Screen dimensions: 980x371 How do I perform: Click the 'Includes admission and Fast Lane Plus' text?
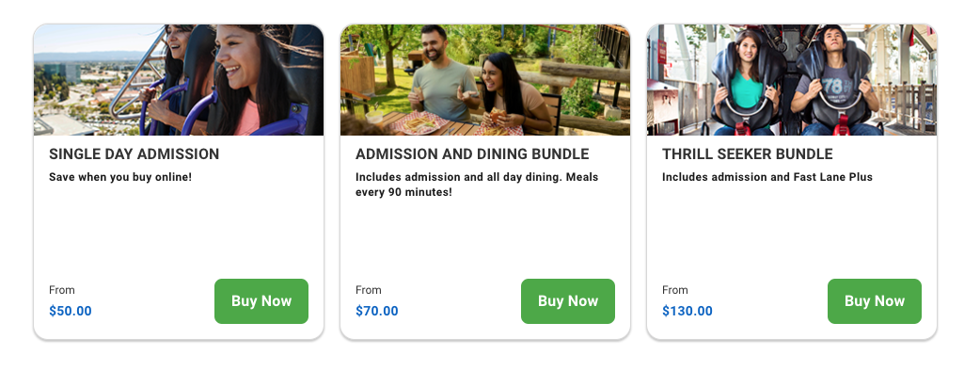pyautogui.click(x=767, y=177)
